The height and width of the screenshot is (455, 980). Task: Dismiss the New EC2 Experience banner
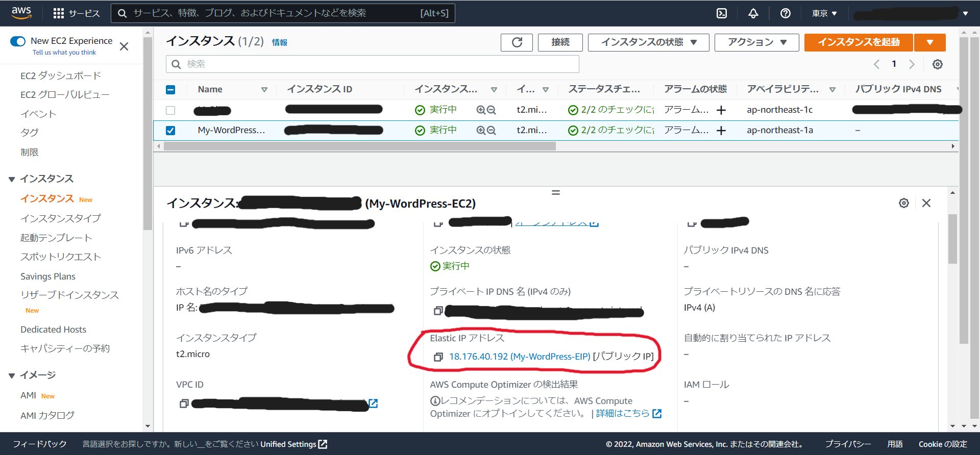coord(124,46)
